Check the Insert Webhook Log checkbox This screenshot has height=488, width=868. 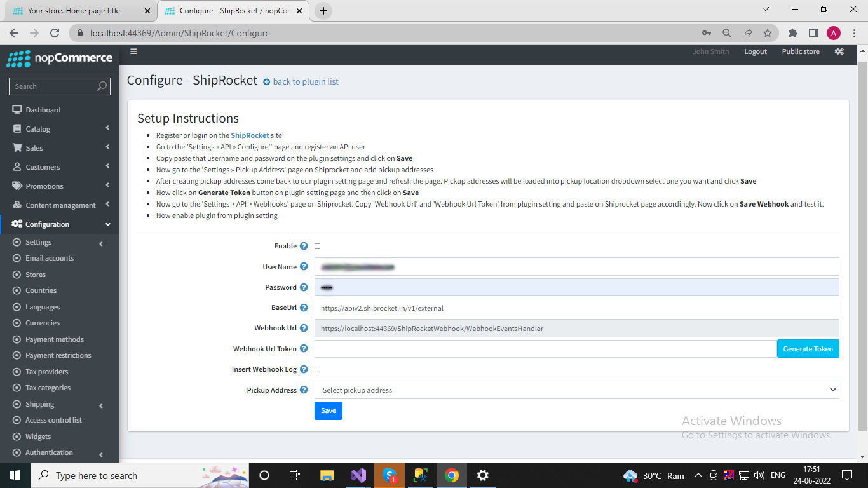click(318, 369)
